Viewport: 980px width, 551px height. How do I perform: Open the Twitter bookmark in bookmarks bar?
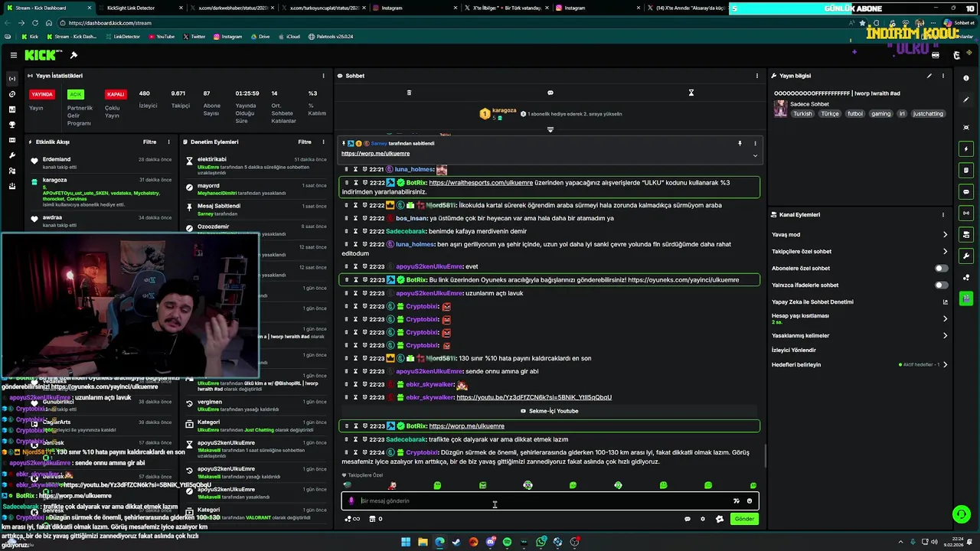(x=194, y=37)
